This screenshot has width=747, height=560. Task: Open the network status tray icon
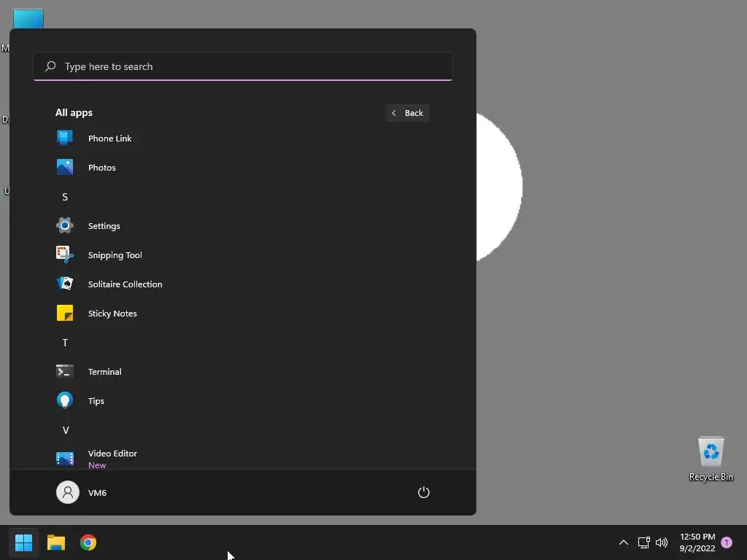click(643, 542)
